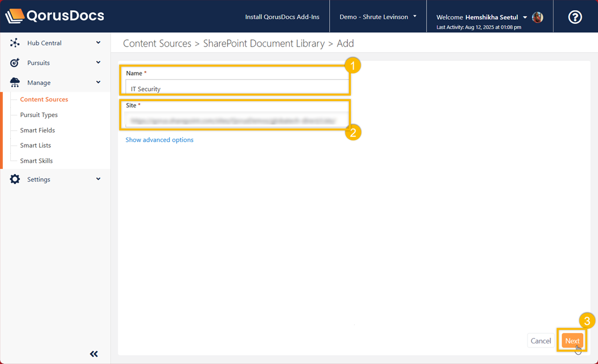The image size is (598, 364).
Task: Expand the Settings menu chevron
Action: [x=98, y=179]
